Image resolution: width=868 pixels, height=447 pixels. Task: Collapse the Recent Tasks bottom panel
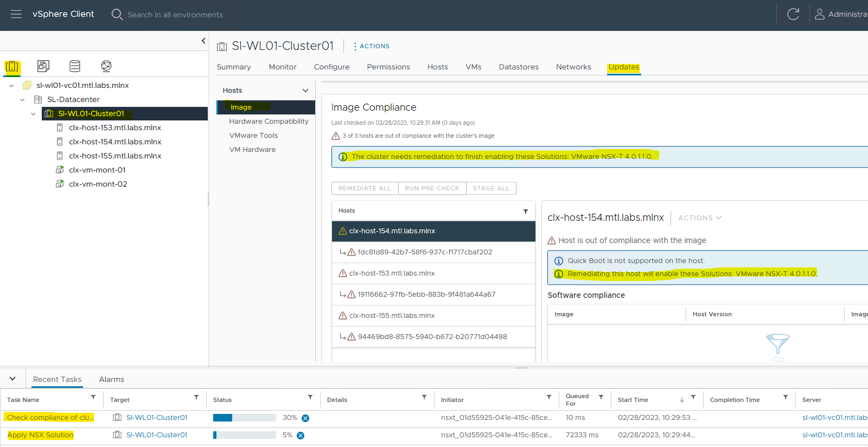(x=12, y=379)
